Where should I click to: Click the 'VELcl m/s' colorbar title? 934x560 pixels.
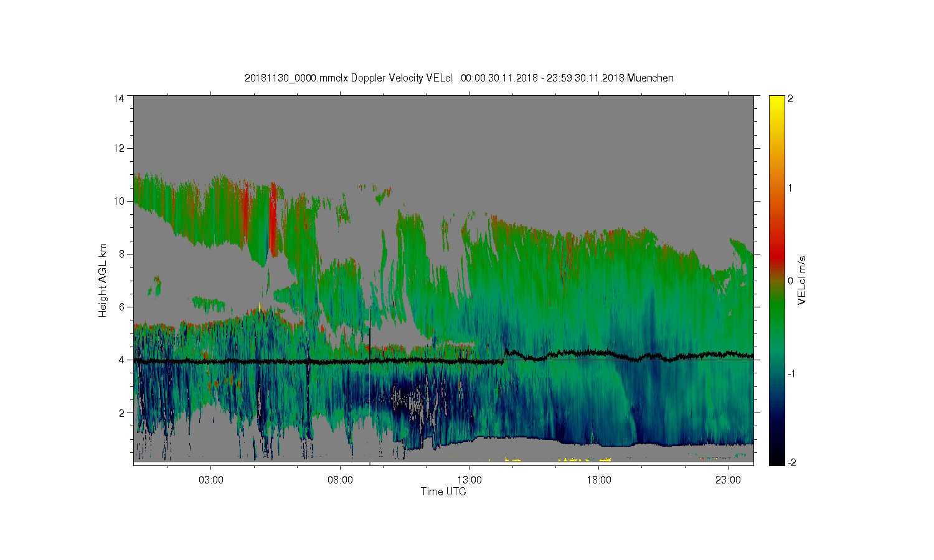tap(802, 280)
